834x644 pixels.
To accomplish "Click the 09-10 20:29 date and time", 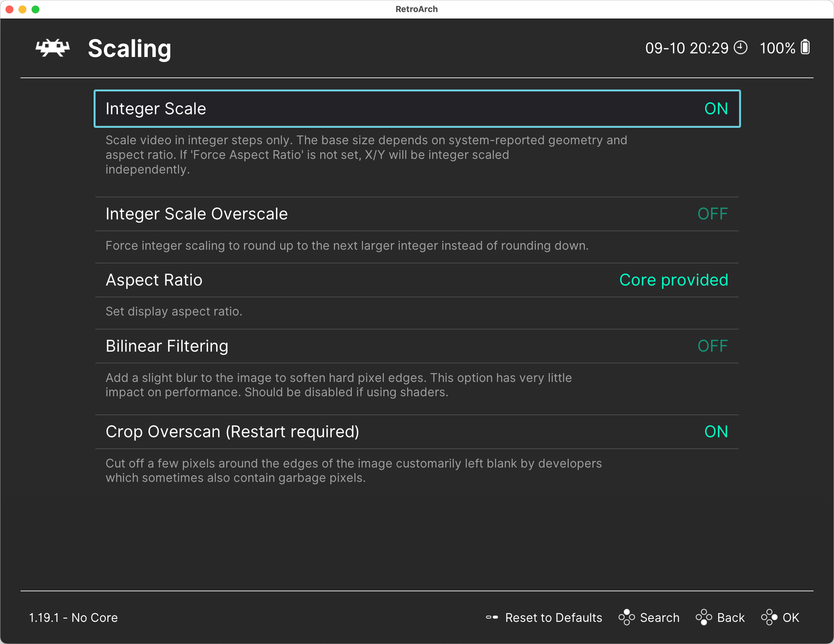I will click(687, 48).
